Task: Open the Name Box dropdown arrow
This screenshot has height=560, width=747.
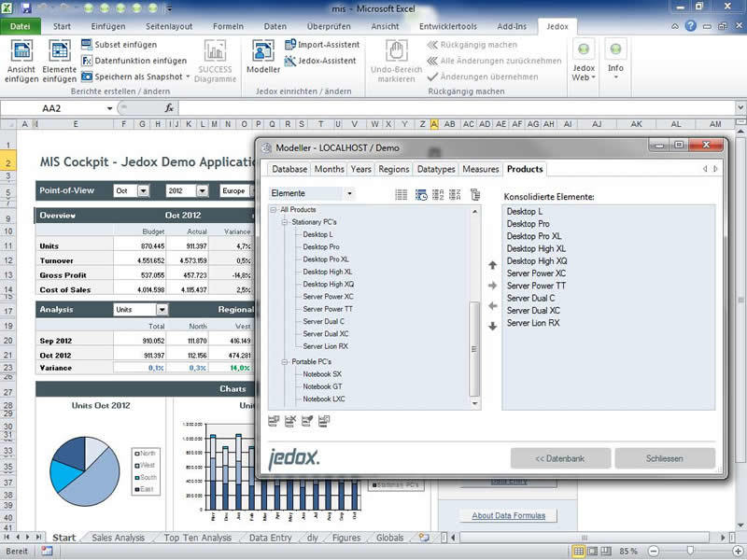Action: pyautogui.click(x=109, y=108)
